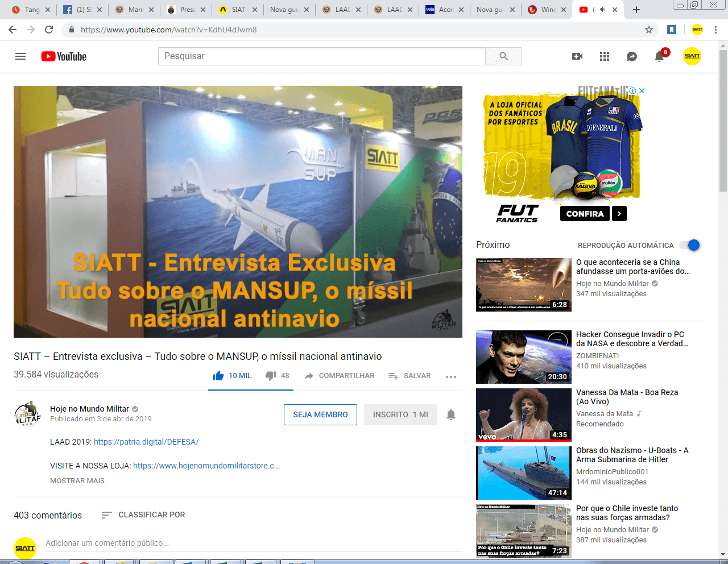728x564 pixels.
Task: Open the create video camera icon
Action: click(x=577, y=56)
